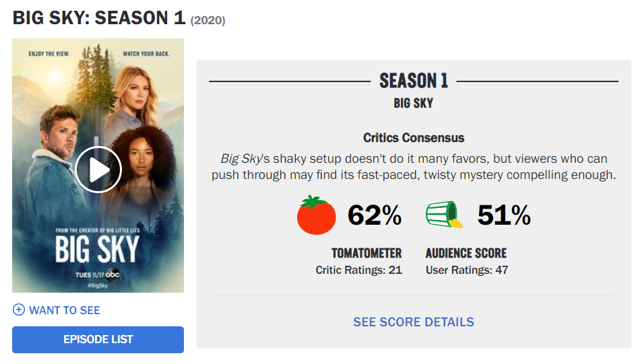Image resolution: width=640 pixels, height=364 pixels.
Task: Click the green popcorn bucket audience icon
Action: (444, 215)
